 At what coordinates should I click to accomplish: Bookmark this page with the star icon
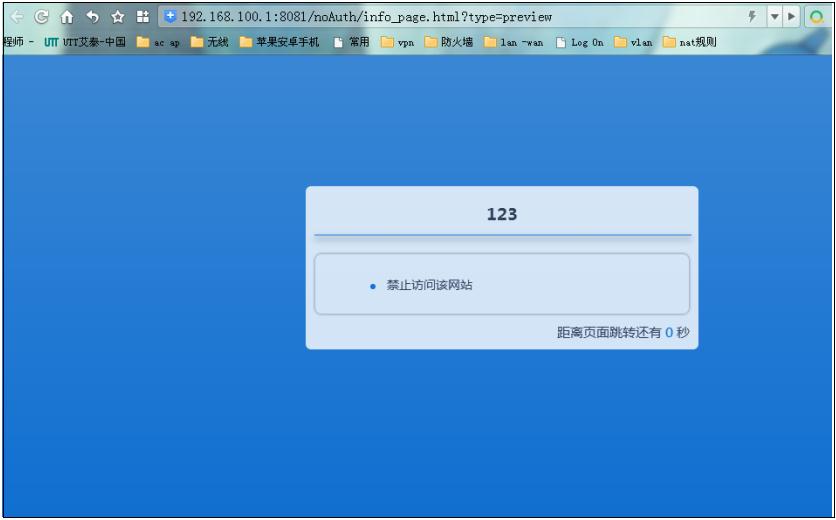[x=117, y=17]
